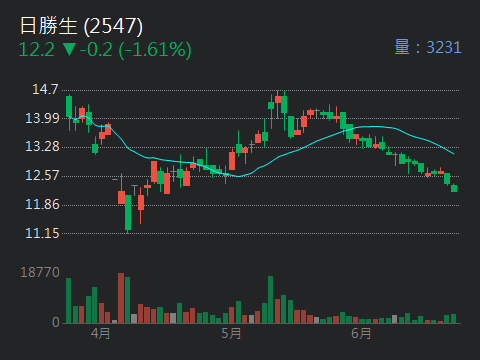This screenshot has width=480, height=360.
Task: Click the tallest red volume bar in April
Action: pyautogui.click(x=121, y=298)
